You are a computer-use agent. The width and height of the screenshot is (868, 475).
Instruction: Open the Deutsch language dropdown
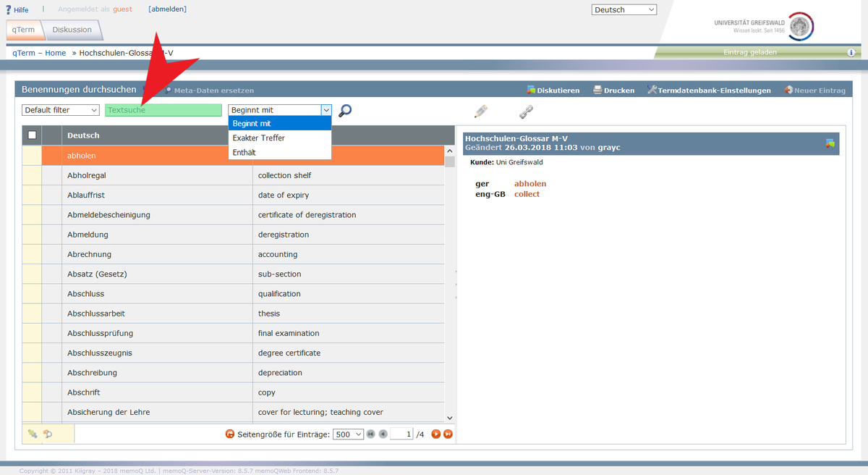coord(624,10)
